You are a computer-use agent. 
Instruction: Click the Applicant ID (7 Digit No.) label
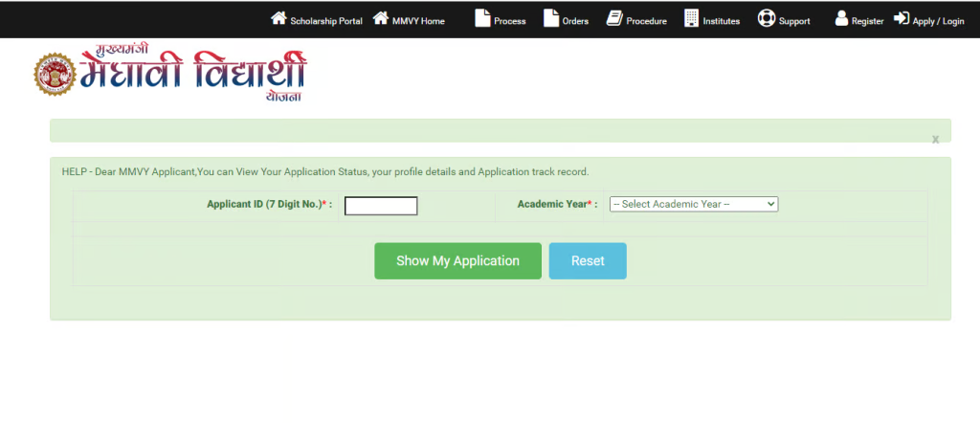click(x=269, y=204)
